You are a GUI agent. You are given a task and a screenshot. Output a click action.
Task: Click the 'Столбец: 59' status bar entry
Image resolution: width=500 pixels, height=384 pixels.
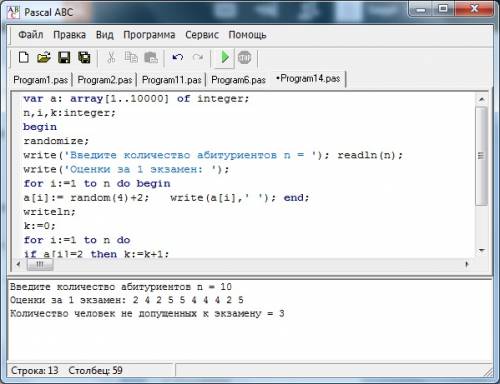(95, 370)
